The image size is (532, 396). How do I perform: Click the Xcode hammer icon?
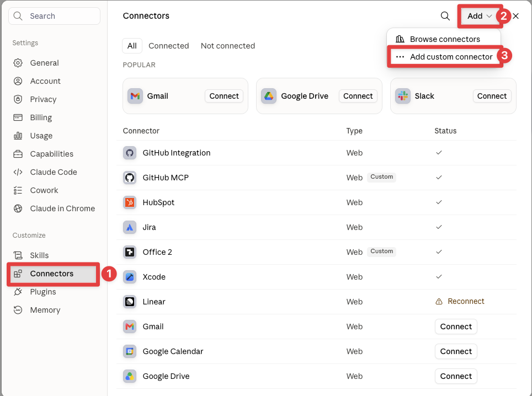[130, 277]
